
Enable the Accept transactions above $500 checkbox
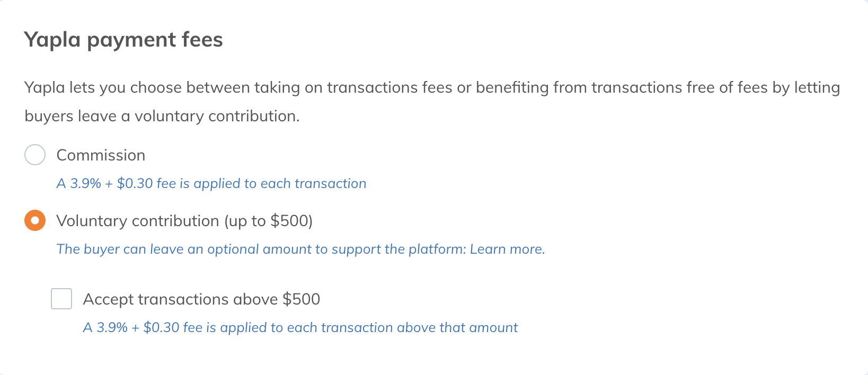point(61,299)
